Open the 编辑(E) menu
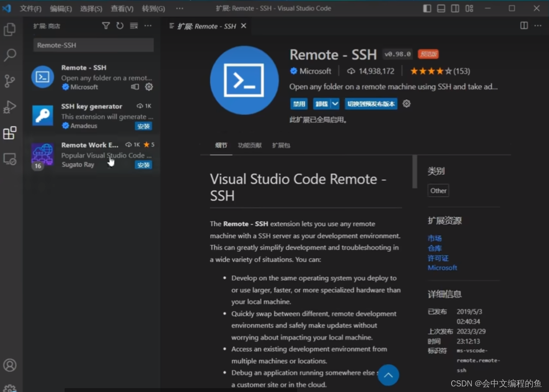 pyautogui.click(x=61, y=9)
